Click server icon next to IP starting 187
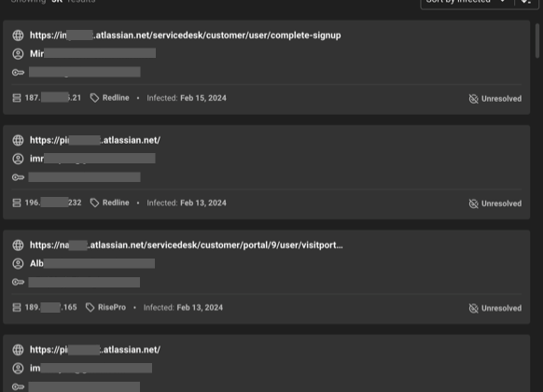543x392 pixels. (x=17, y=98)
